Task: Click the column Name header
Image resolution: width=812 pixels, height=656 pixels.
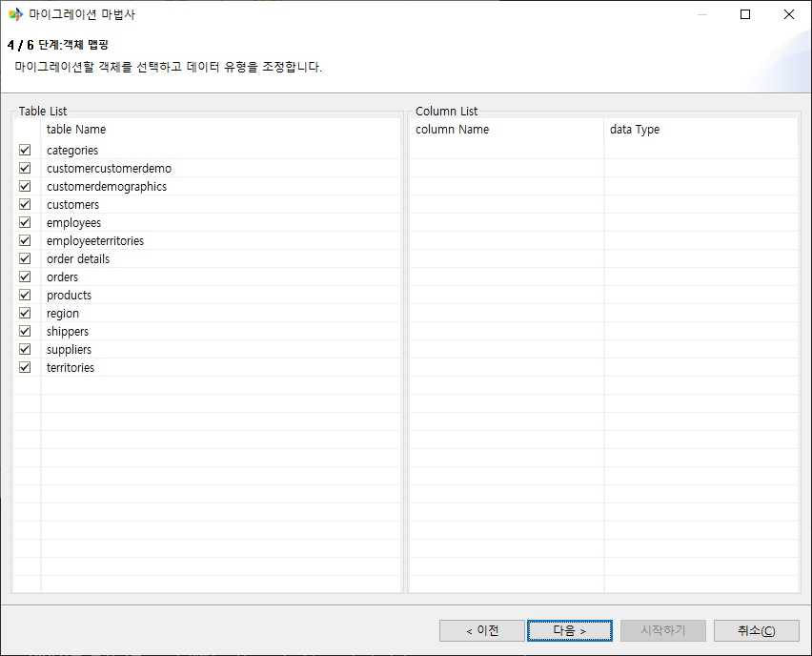Action: pos(453,130)
